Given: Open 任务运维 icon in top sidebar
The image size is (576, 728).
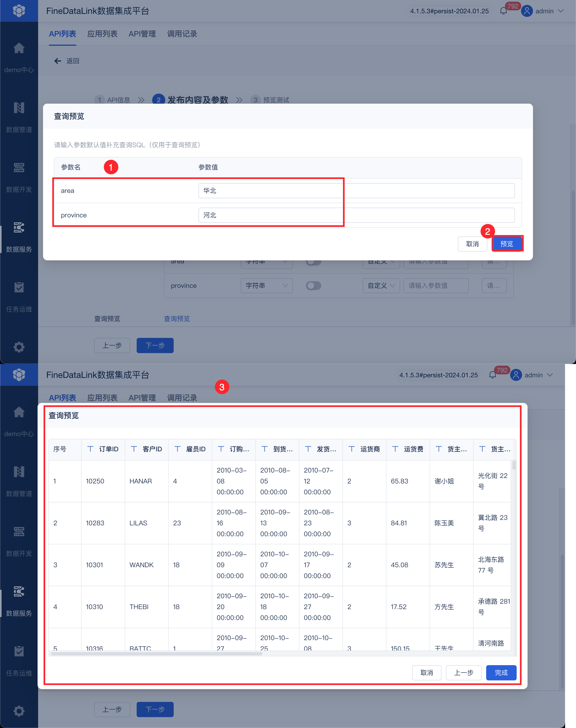Looking at the screenshot, I should pos(19,288).
